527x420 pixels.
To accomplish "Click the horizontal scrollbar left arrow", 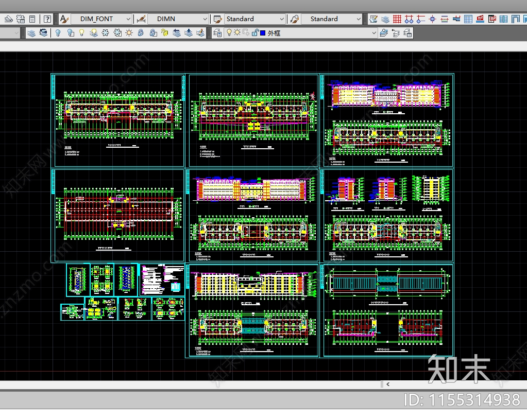I will click(x=388, y=384).
